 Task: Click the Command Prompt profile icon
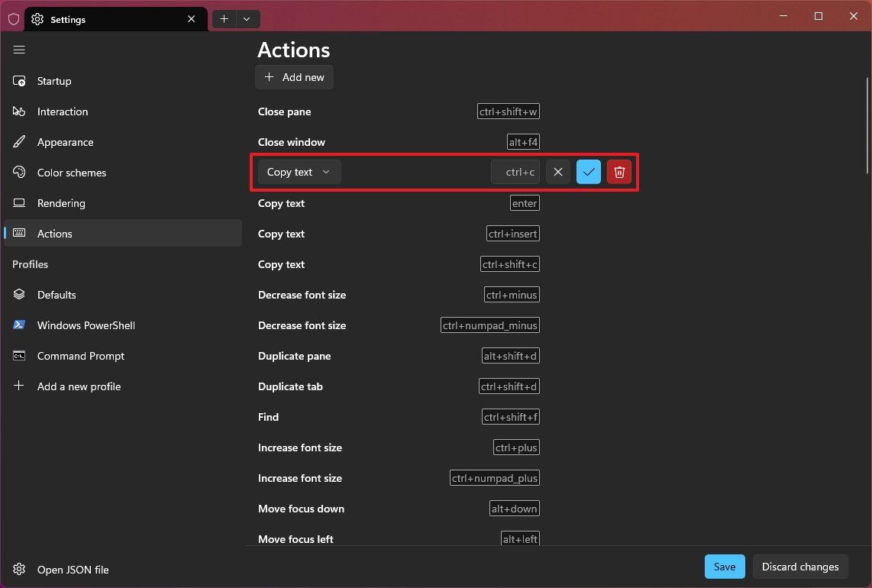[x=19, y=355]
